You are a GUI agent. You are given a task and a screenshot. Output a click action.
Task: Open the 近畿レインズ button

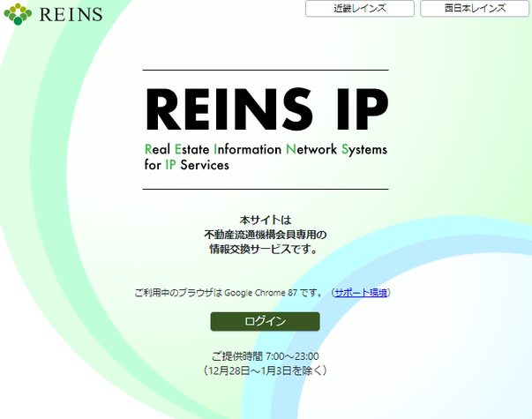tap(360, 8)
